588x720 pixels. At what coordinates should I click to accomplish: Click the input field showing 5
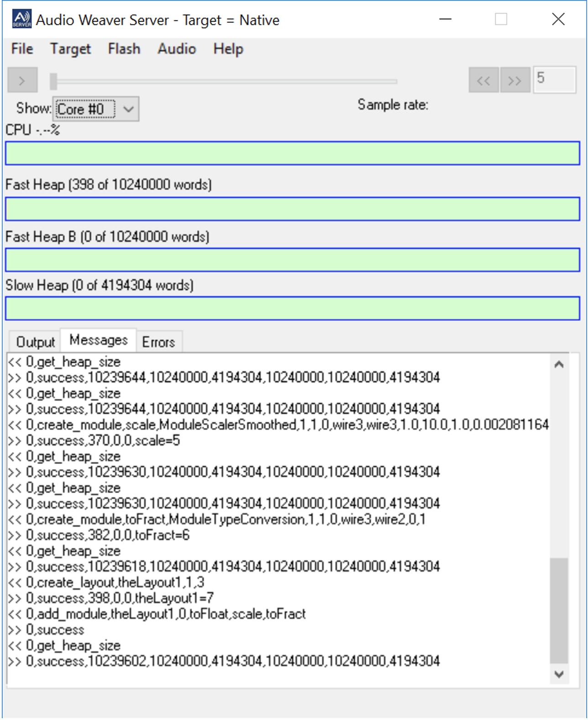point(554,79)
